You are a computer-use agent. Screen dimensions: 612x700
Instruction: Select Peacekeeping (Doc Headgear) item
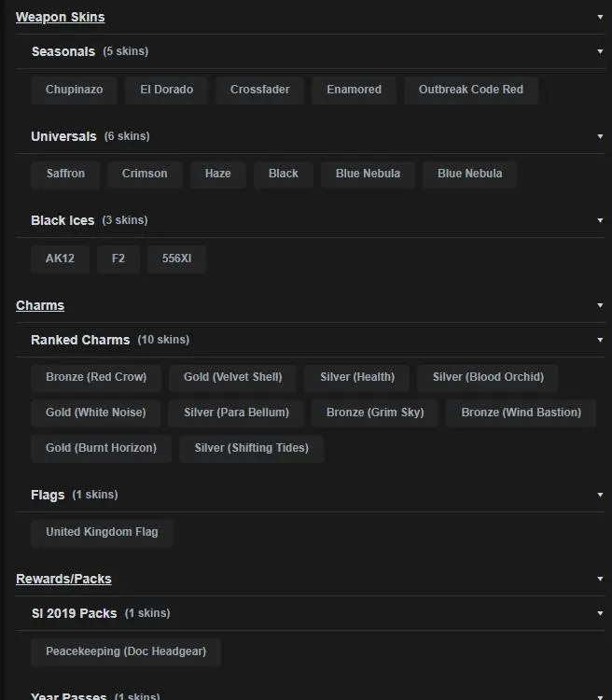click(126, 651)
